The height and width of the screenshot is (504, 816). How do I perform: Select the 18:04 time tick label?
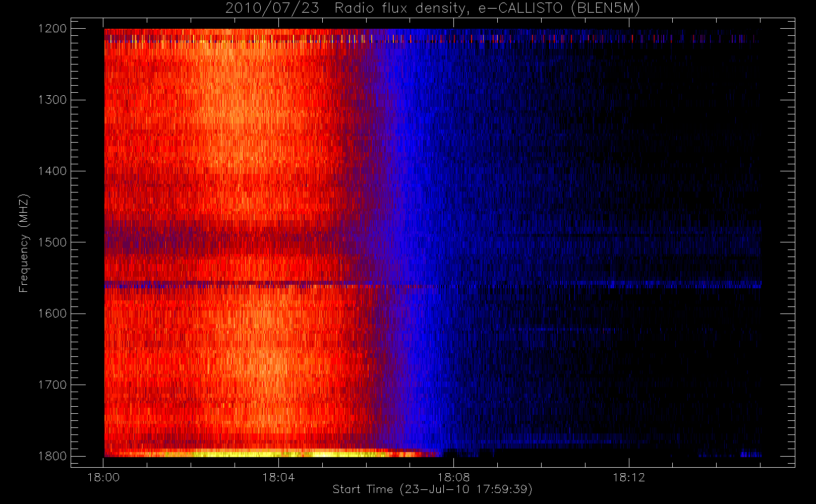[x=278, y=477]
